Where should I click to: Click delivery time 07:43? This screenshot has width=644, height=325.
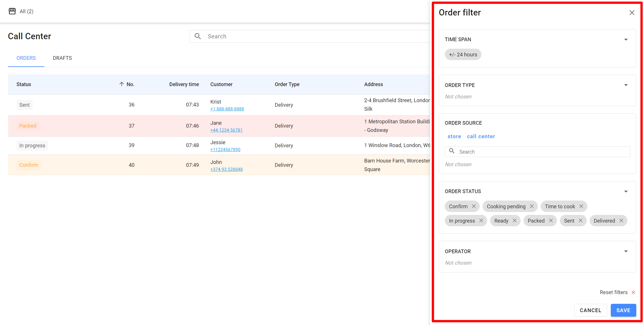click(192, 105)
